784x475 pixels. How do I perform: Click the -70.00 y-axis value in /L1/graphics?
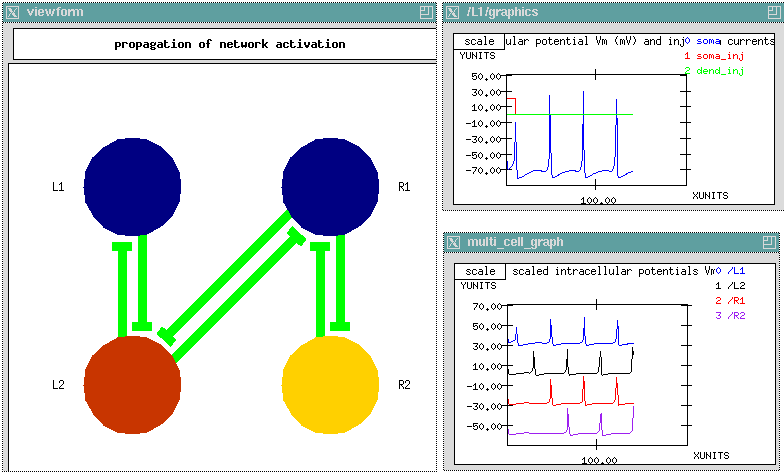pyautogui.click(x=484, y=171)
